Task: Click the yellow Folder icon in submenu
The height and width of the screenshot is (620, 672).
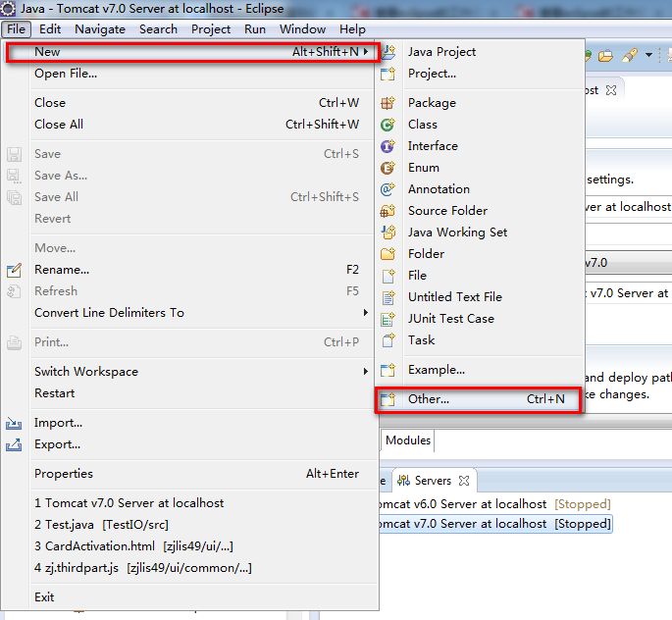Action: [388, 254]
